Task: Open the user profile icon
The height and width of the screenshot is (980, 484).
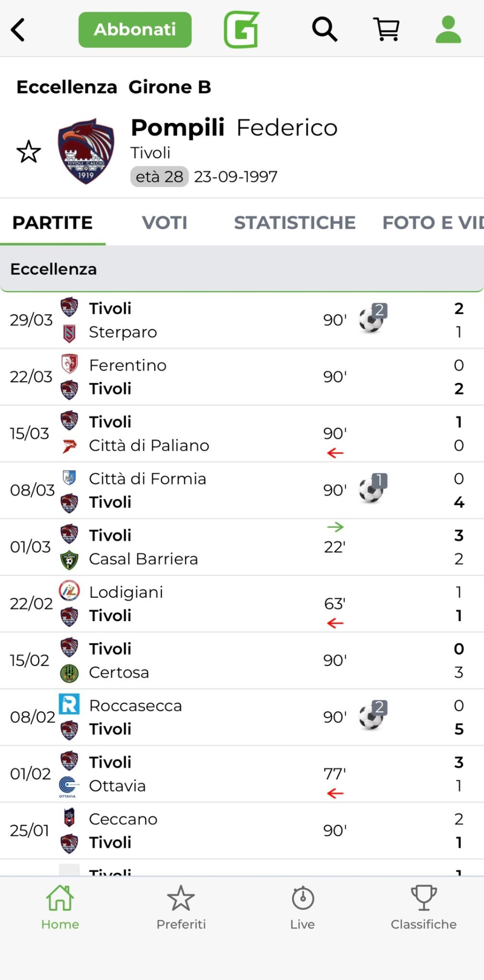Action: pos(448,30)
